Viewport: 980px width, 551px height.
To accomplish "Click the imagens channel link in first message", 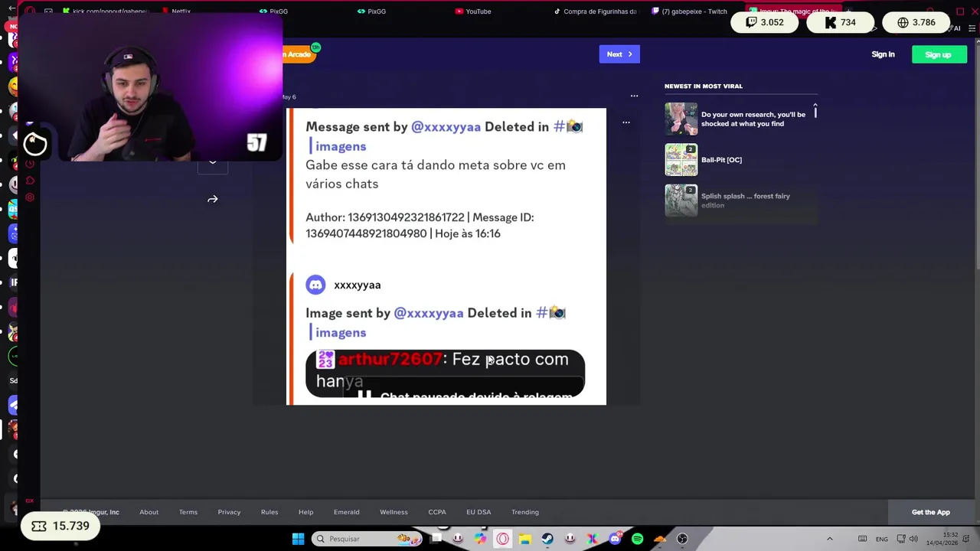I will tap(341, 146).
